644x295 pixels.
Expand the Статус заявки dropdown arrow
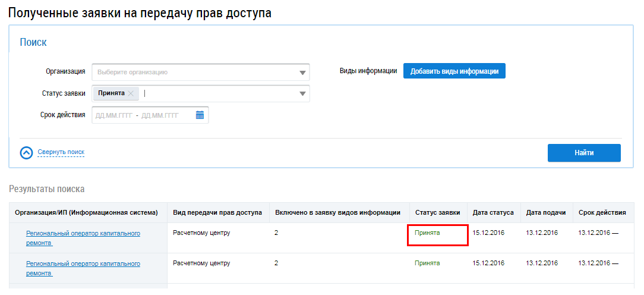[x=302, y=94]
